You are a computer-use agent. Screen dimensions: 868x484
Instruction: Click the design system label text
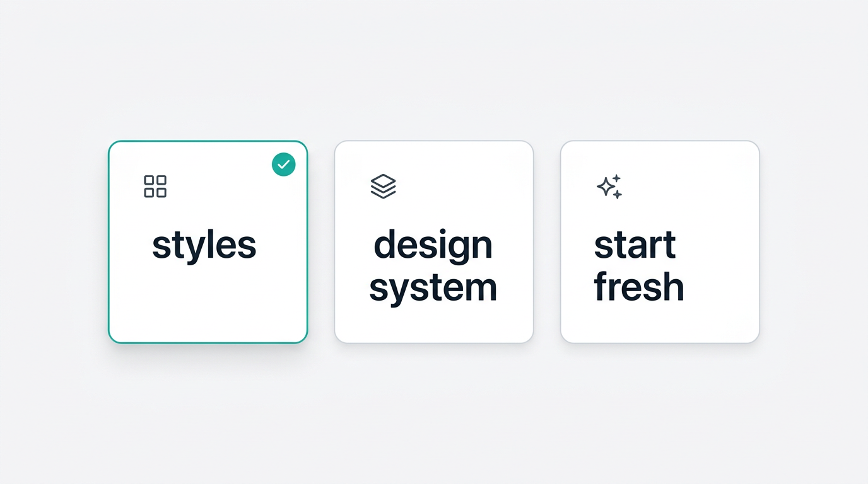click(x=433, y=265)
